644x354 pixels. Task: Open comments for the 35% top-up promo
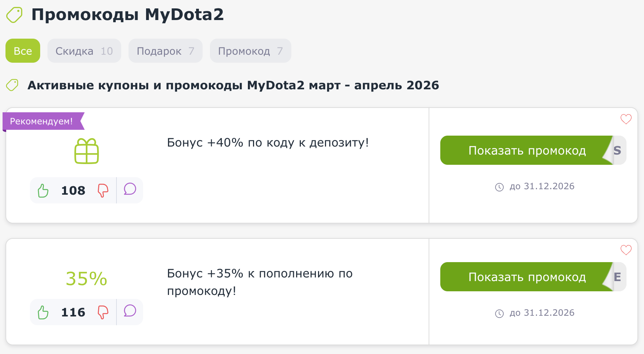(130, 312)
